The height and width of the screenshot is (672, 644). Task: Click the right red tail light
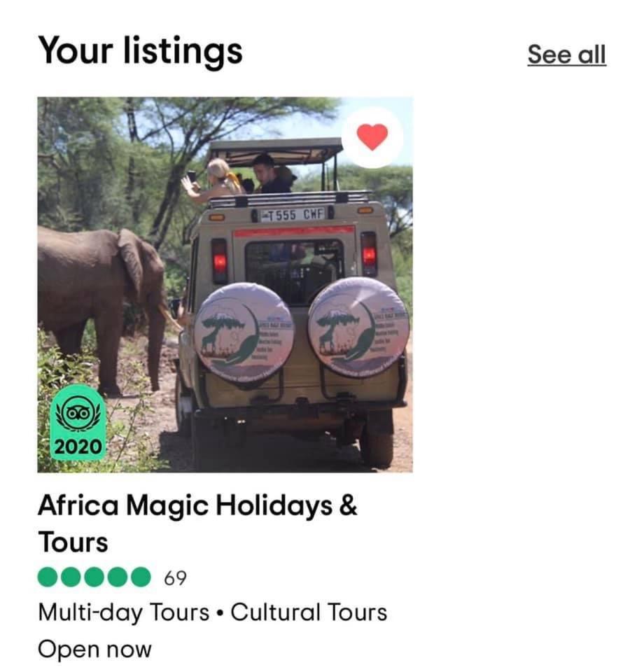pyautogui.click(x=369, y=253)
